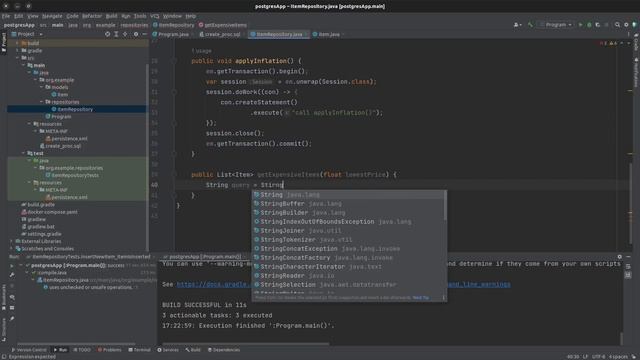Open the Program run configuration dropdown

(556, 25)
